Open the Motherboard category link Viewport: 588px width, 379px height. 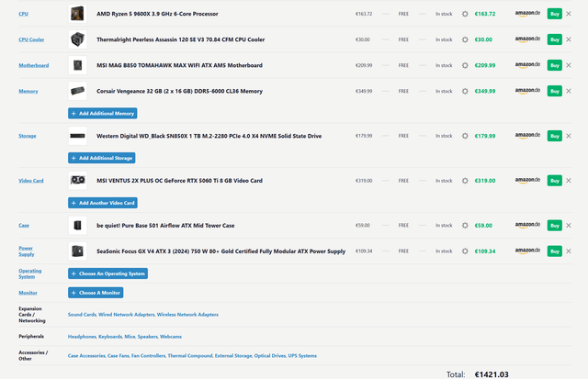pos(34,65)
